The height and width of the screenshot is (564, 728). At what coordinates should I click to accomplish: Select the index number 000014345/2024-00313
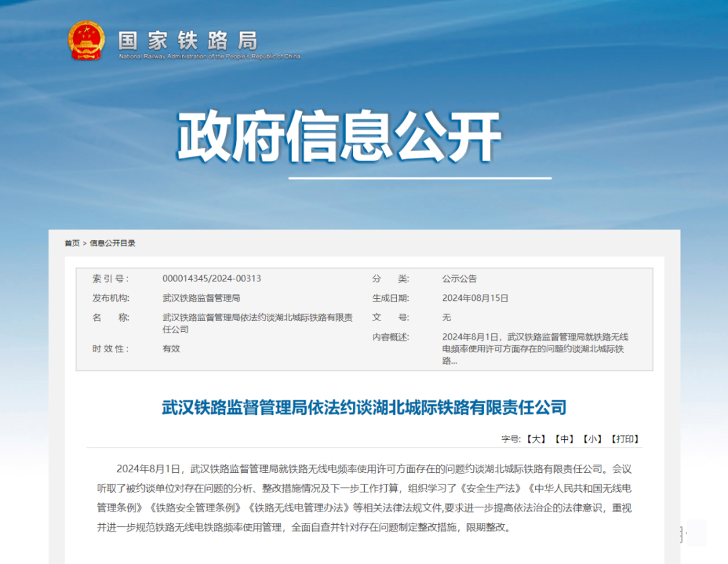pyautogui.click(x=212, y=279)
